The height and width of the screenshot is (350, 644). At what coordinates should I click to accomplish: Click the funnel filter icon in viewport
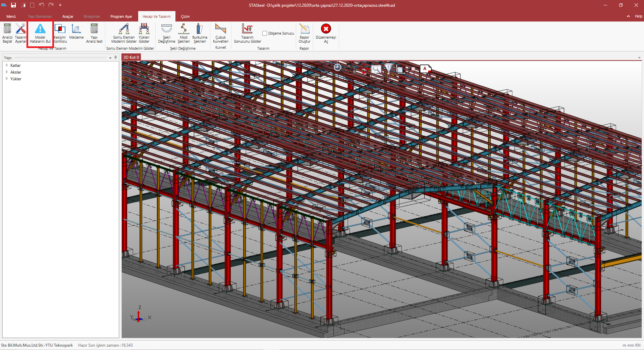click(x=388, y=69)
